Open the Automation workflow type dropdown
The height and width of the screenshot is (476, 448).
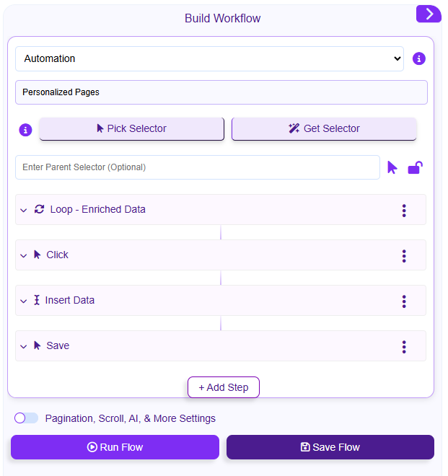(209, 58)
